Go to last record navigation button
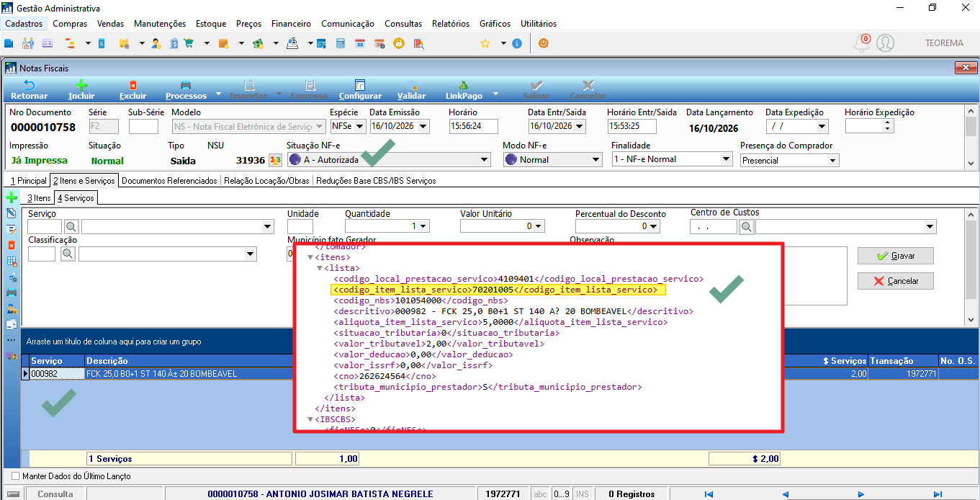Image resolution: width=980 pixels, height=500 pixels. coord(938,494)
